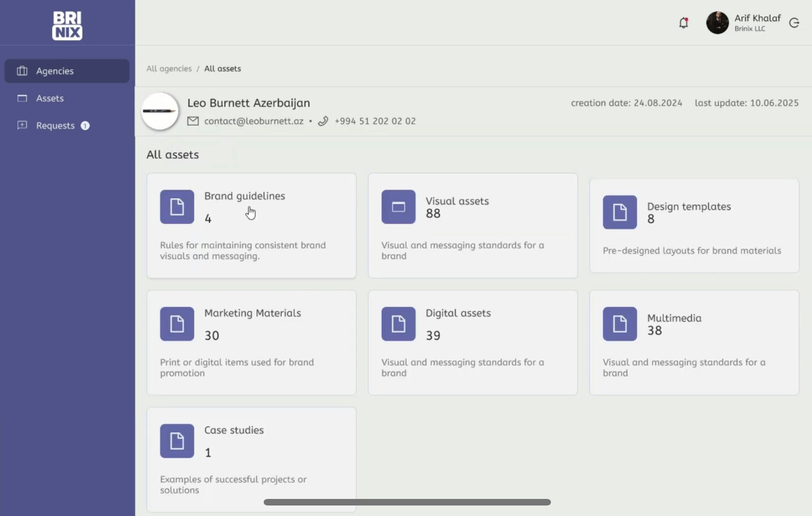Open the Case studies card

pyautogui.click(x=251, y=460)
